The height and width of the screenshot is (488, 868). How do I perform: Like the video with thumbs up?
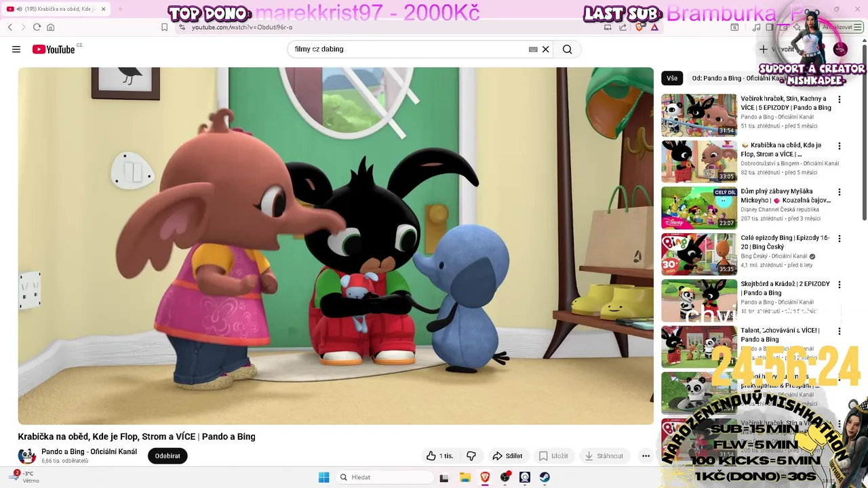click(x=439, y=456)
